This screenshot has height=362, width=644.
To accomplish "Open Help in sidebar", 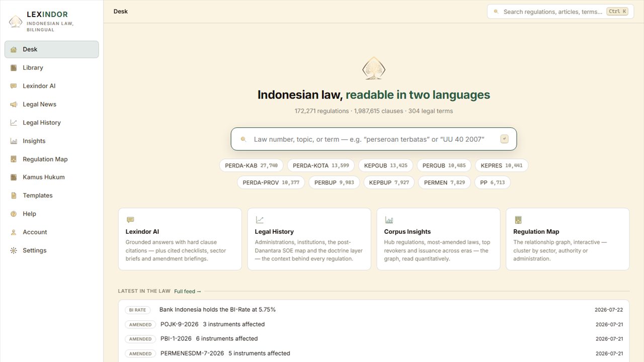I will [51, 214].
